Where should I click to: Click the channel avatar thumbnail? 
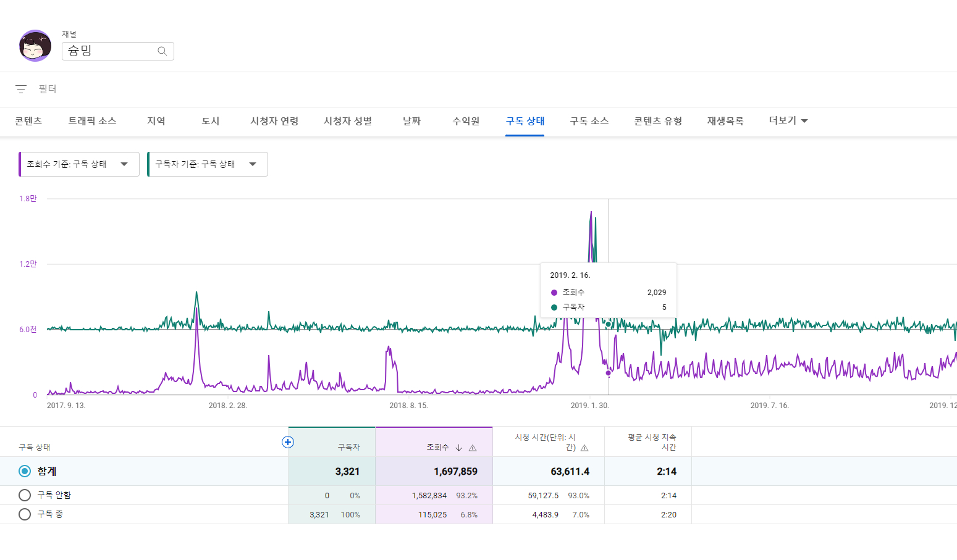pos(35,46)
